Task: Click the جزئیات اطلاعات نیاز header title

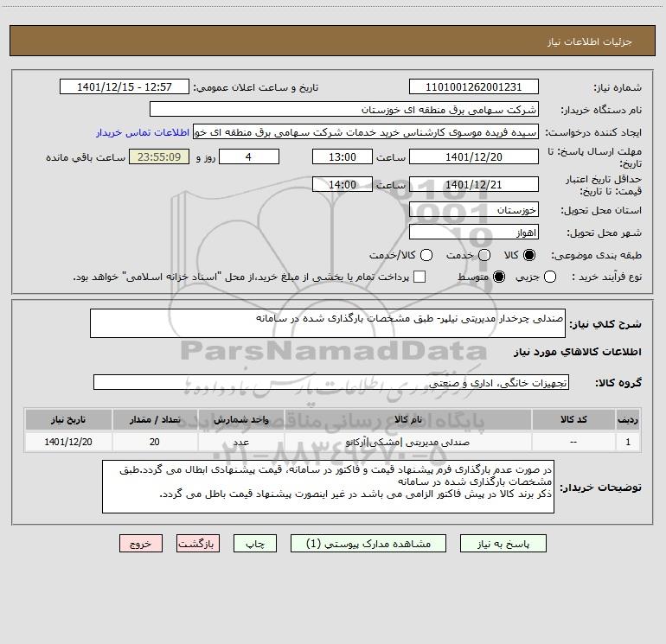Action: [590, 41]
